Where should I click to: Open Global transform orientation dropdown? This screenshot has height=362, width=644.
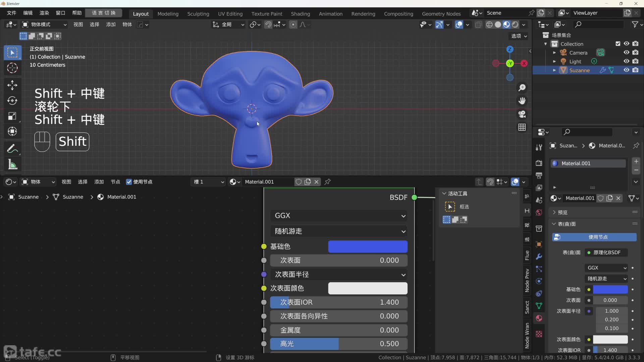228,24
